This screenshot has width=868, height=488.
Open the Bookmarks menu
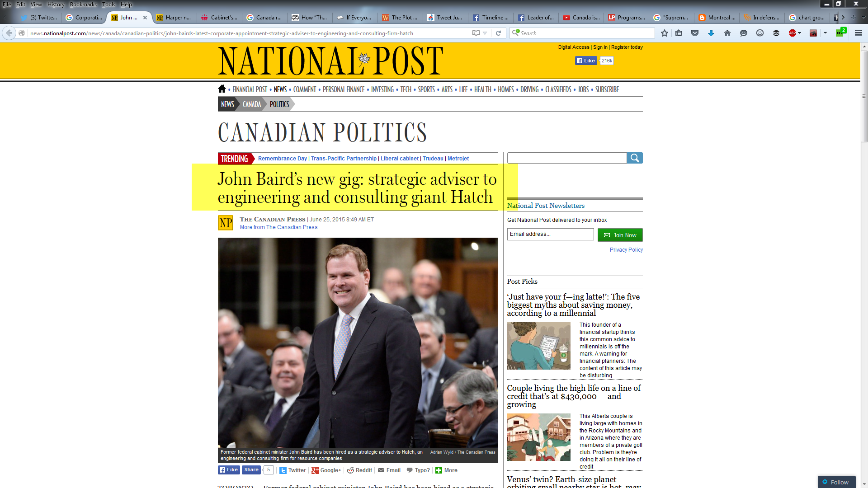pos(83,4)
